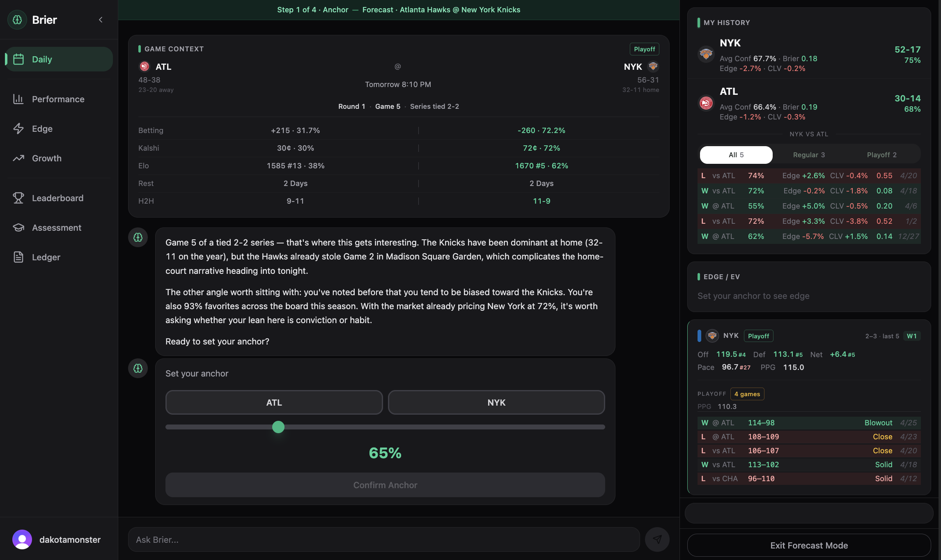Click the Edge lightning bolt icon
Image resolution: width=941 pixels, height=560 pixels.
coord(18,129)
